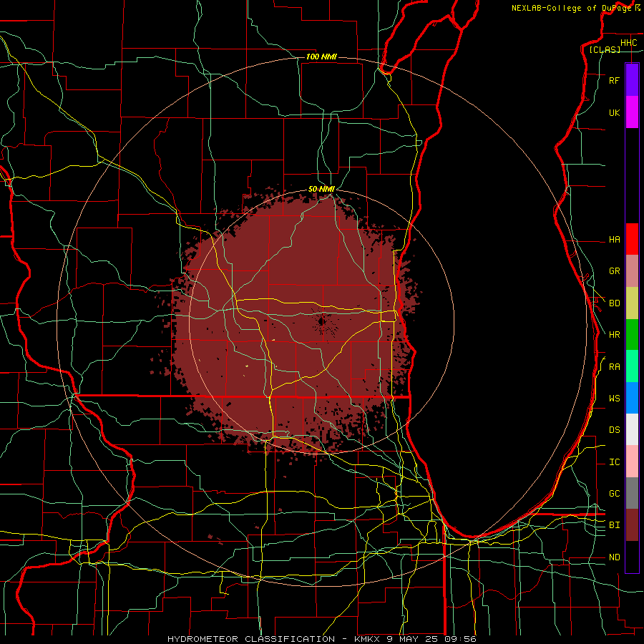Click the ND legend label
644x644 pixels.
coord(615,557)
